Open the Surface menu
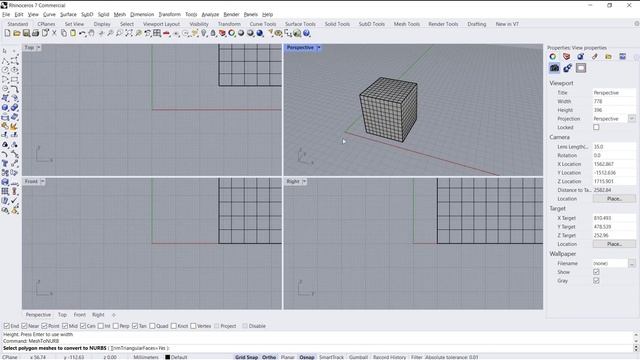 68,14
